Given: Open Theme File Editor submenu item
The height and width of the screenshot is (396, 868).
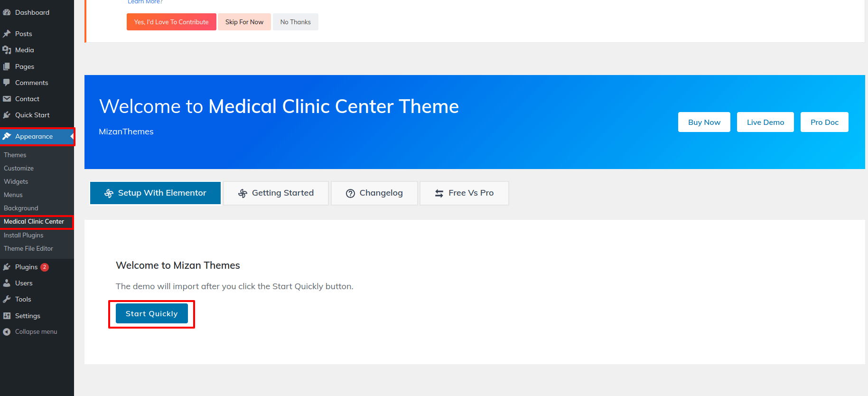Looking at the screenshot, I should [x=28, y=248].
